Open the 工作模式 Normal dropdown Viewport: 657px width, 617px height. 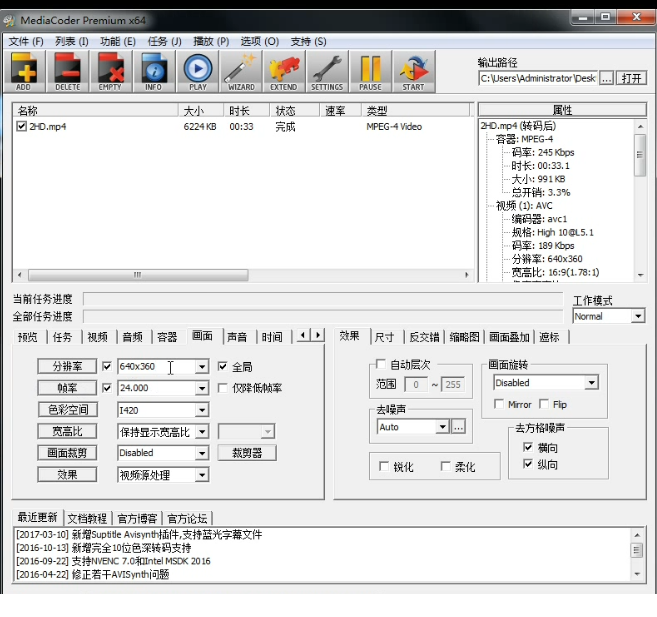click(638, 316)
